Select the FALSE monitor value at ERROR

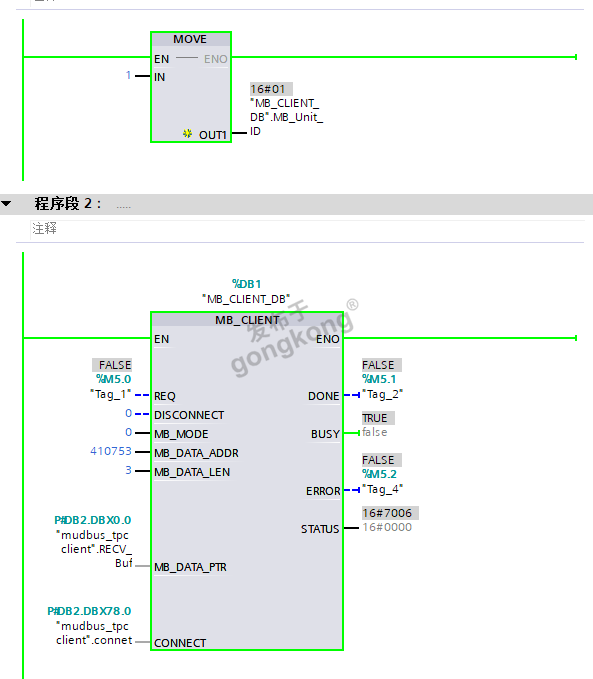tap(382, 460)
